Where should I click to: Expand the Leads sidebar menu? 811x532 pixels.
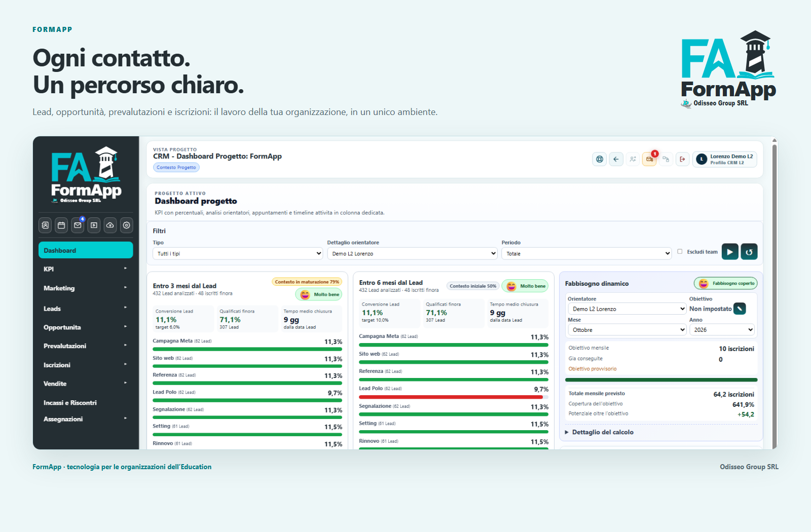[x=86, y=309]
